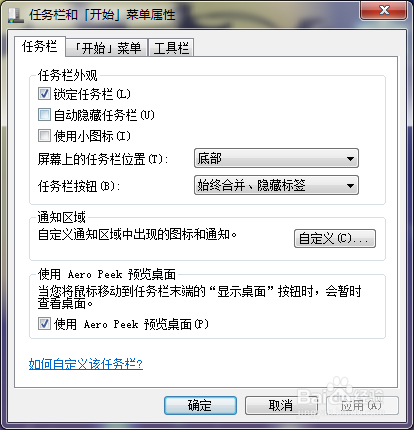Click the 取消 button

click(x=281, y=406)
